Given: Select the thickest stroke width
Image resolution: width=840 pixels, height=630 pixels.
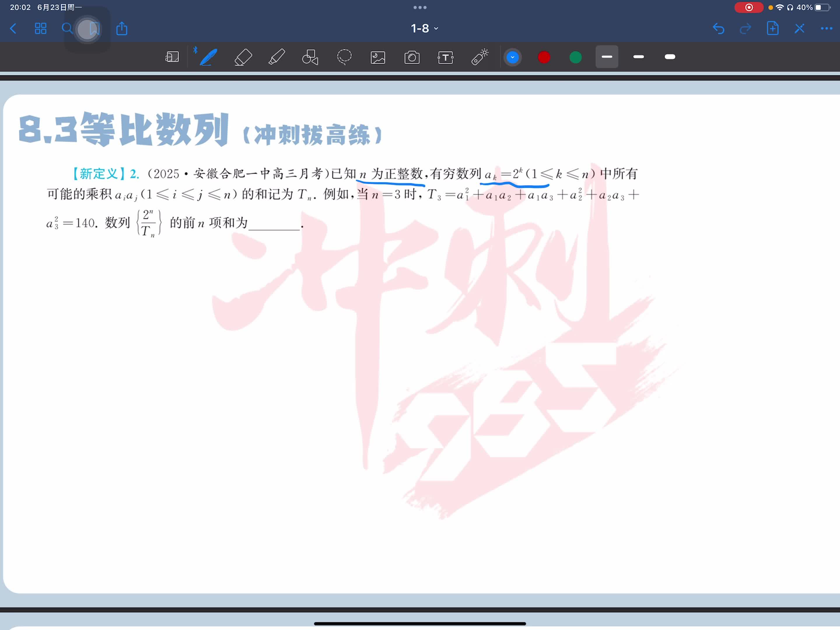Looking at the screenshot, I should 670,57.
